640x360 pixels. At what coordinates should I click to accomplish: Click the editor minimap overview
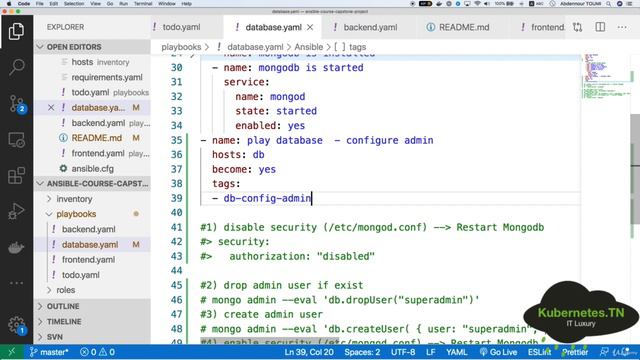(607, 76)
